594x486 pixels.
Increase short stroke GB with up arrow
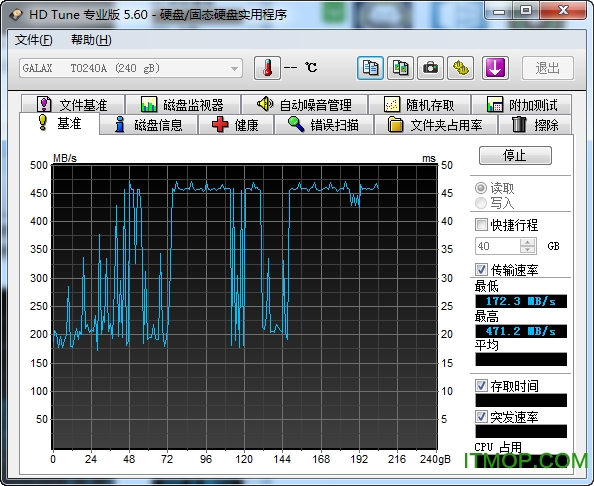tap(528, 242)
